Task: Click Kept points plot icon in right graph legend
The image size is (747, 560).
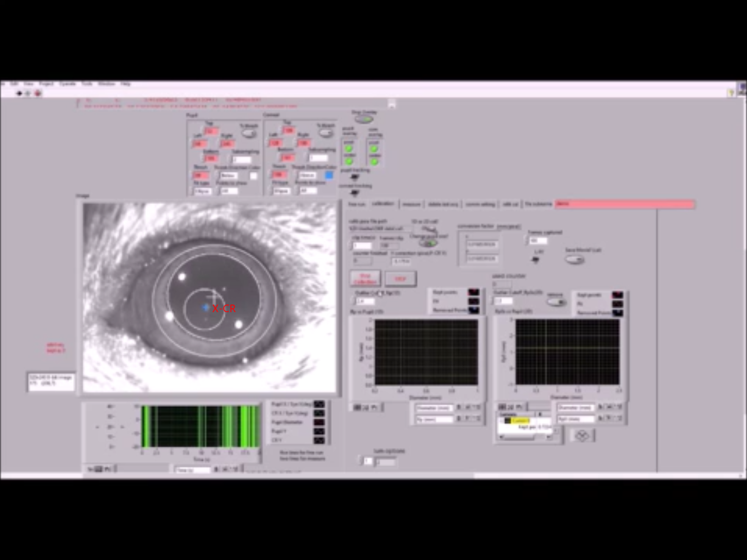Action: [617, 295]
